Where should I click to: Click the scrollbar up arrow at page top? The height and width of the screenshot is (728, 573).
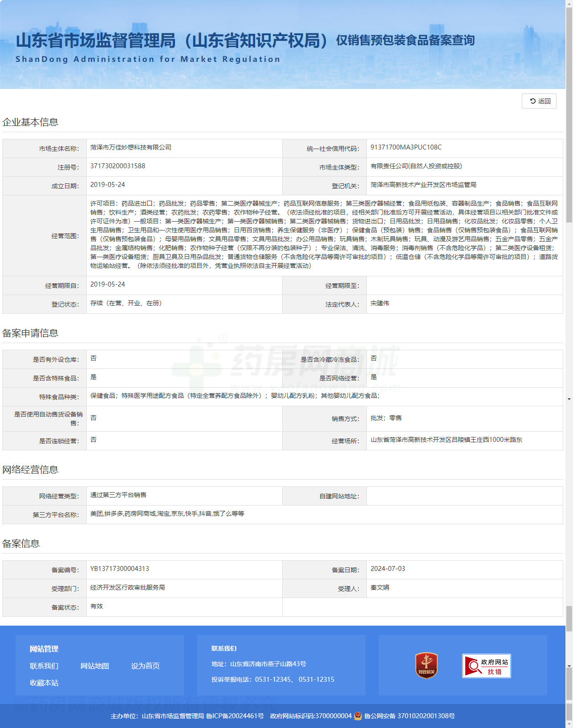coord(569,3)
